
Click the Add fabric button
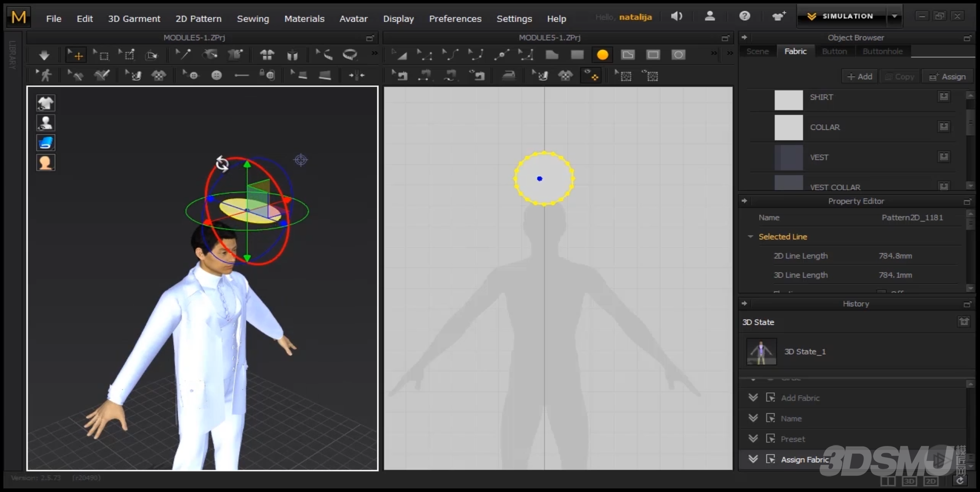tap(859, 76)
